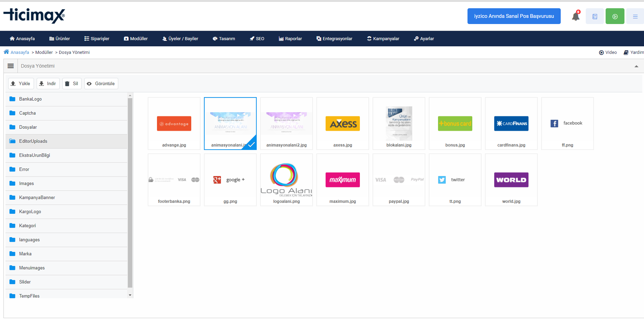Viewport: 644px width, 325px height.
Task: Select the tt.png twitter thumbnail
Action: (455, 180)
